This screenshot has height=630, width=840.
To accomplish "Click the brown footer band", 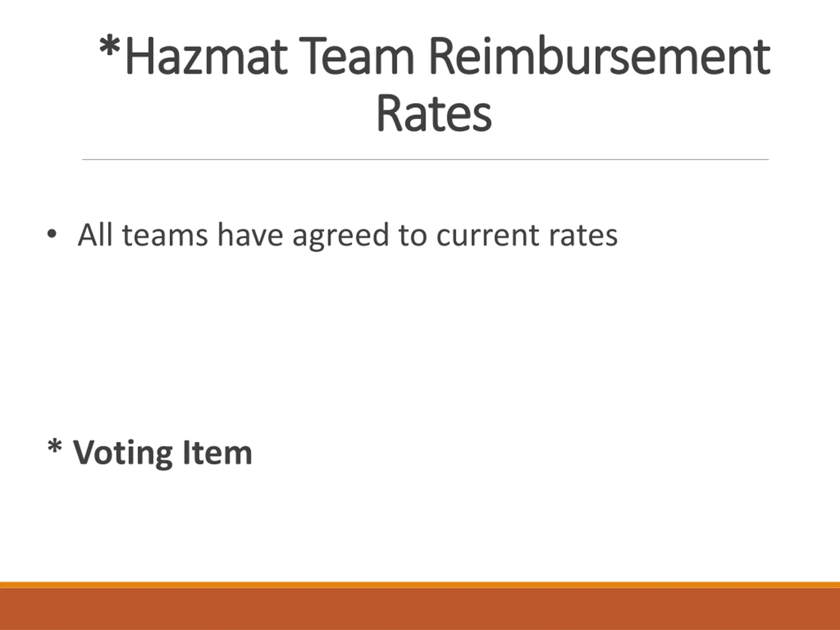I will (x=420, y=609).
